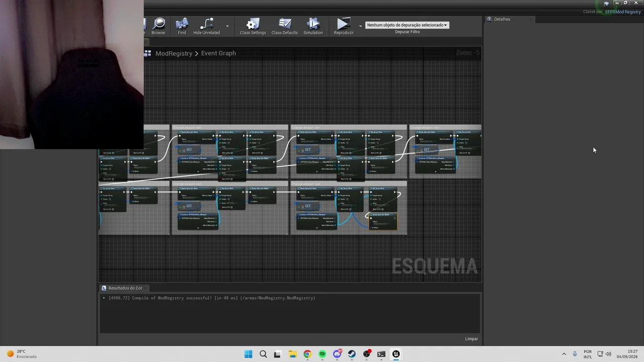The height and width of the screenshot is (362, 644).
Task: Open the SFPSMod Registry parent class link
Action: point(623,12)
